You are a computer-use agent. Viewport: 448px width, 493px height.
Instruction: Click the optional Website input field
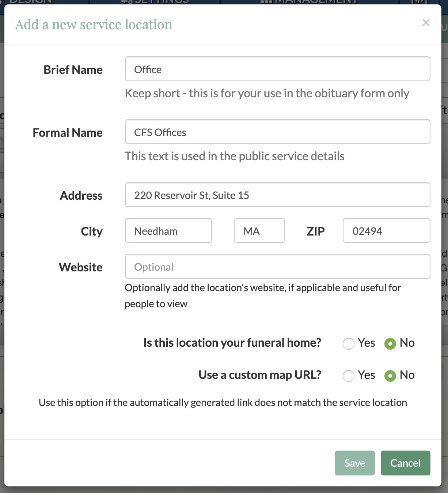pos(277,267)
